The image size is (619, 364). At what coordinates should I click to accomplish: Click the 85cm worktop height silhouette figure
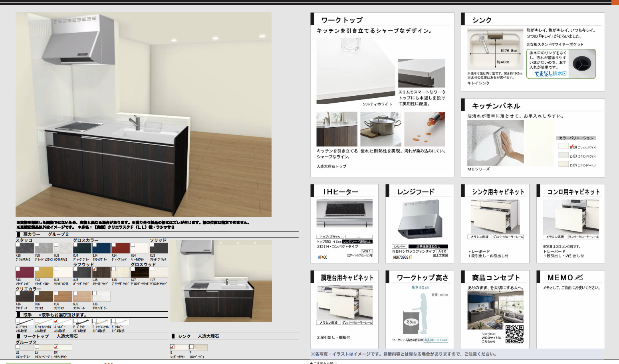pos(421,316)
